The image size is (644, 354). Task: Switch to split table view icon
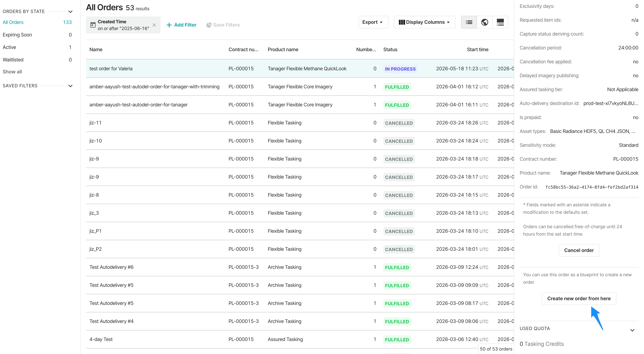[500, 22]
